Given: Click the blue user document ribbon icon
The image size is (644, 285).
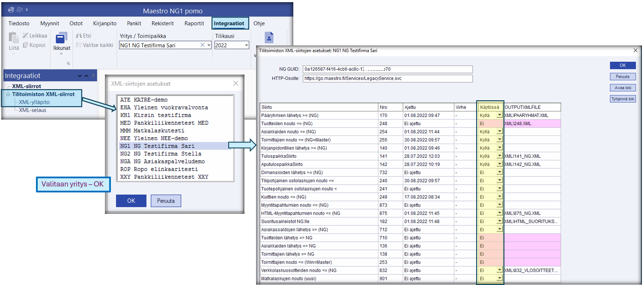Looking at the screenshot, I should click(x=269, y=38).
